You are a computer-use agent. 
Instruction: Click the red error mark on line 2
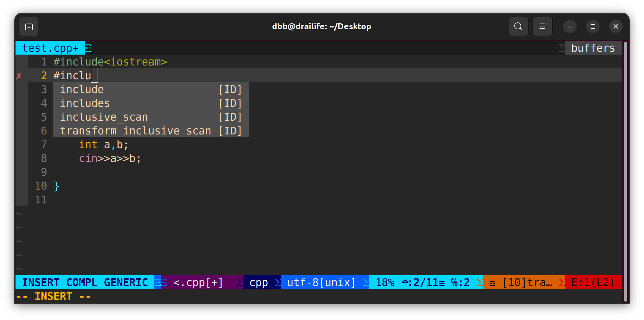pos(19,76)
